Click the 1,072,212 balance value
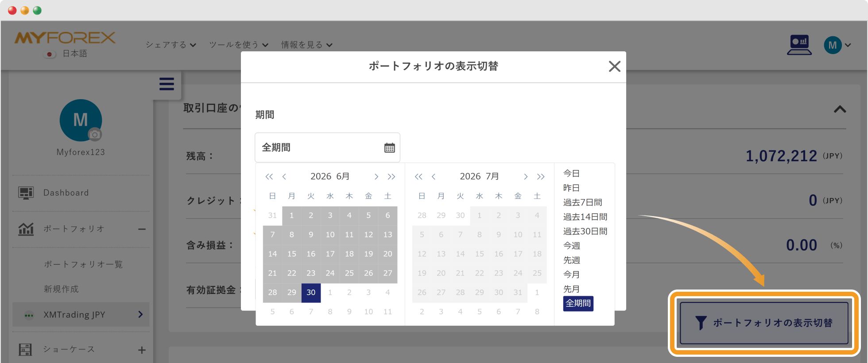The image size is (868, 363). point(781,156)
